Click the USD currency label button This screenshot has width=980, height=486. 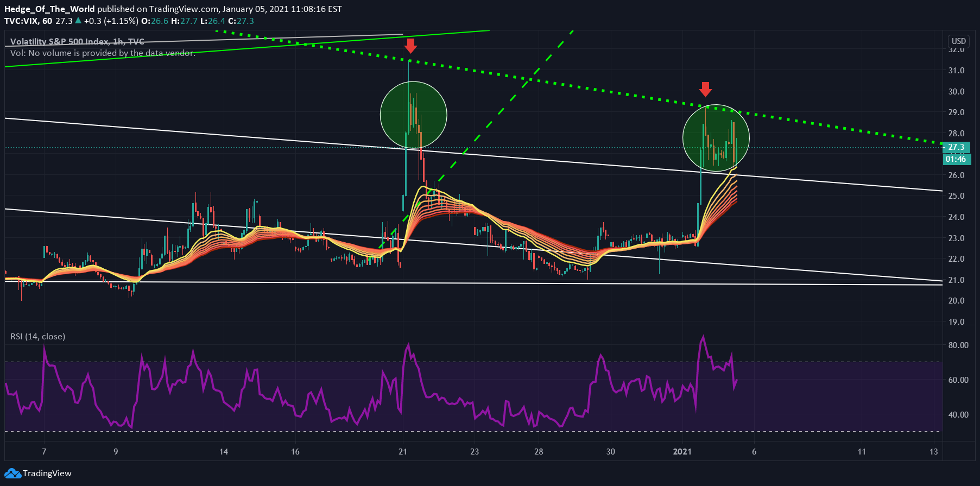coord(959,41)
